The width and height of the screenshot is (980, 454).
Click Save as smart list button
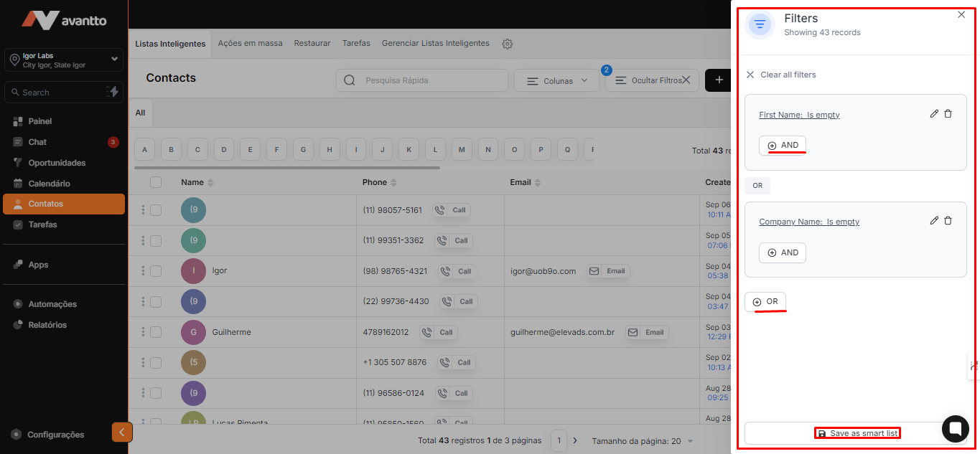(857, 433)
